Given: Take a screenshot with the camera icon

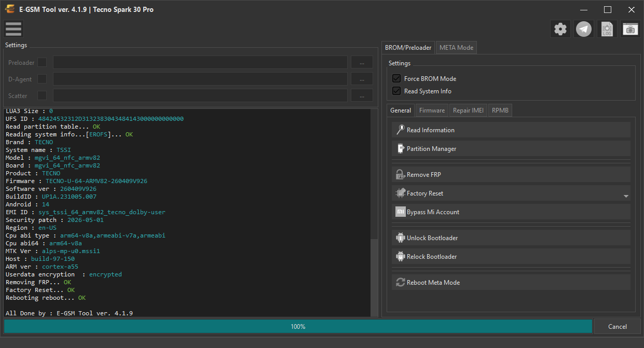Looking at the screenshot, I should point(631,29).
